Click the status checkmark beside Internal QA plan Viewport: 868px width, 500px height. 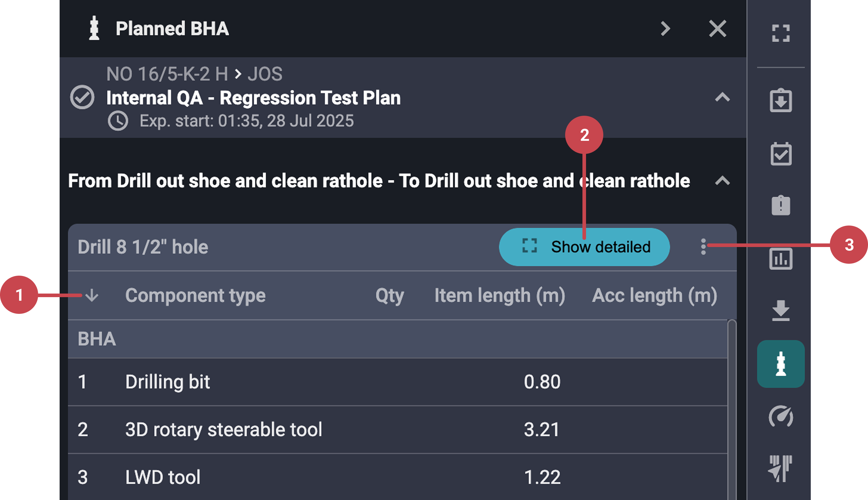[82, 97]
